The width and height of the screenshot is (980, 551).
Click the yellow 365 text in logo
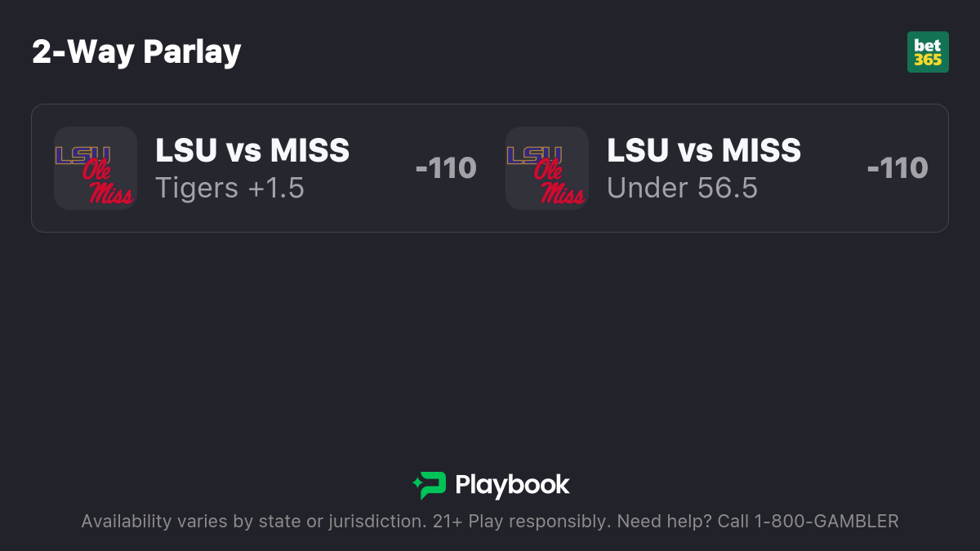tap(928, 60)
